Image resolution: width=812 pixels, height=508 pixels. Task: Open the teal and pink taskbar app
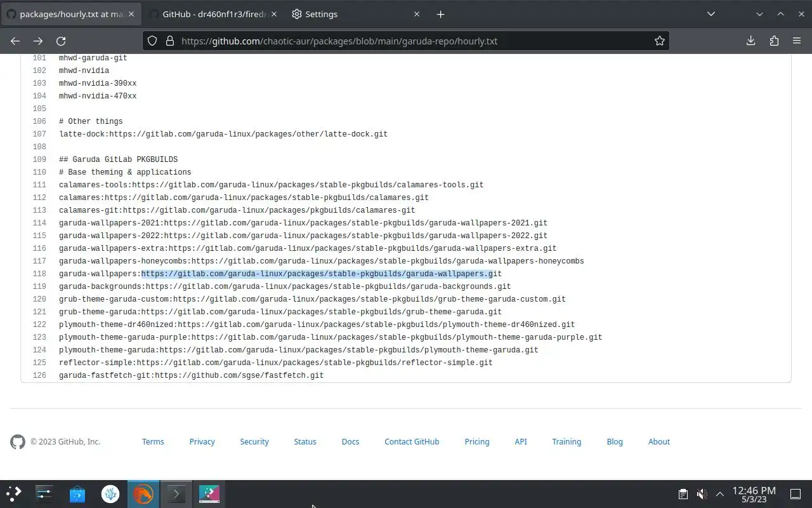pos(209,493)
